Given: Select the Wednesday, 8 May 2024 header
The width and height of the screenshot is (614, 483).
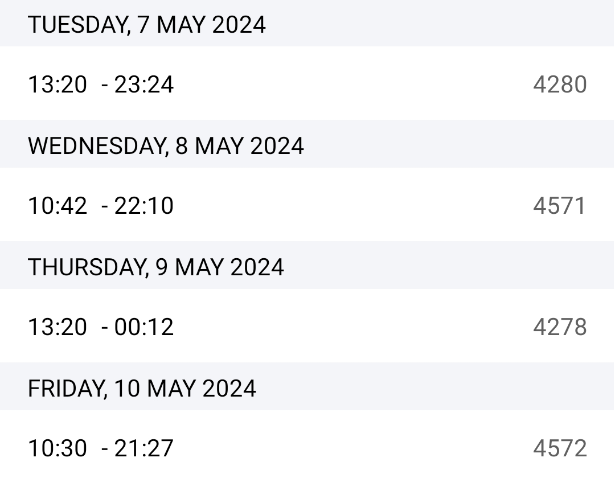Looking at the screenshot, I should tap(166, 146).
